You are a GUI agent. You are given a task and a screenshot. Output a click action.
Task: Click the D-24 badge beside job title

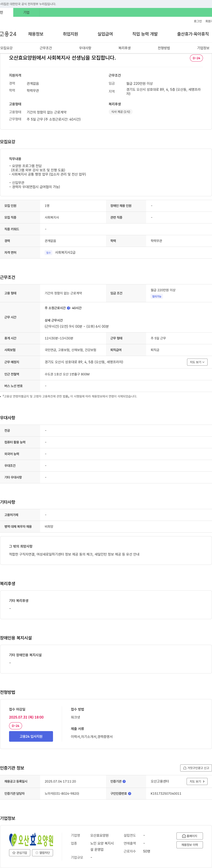tap(196, 58)
